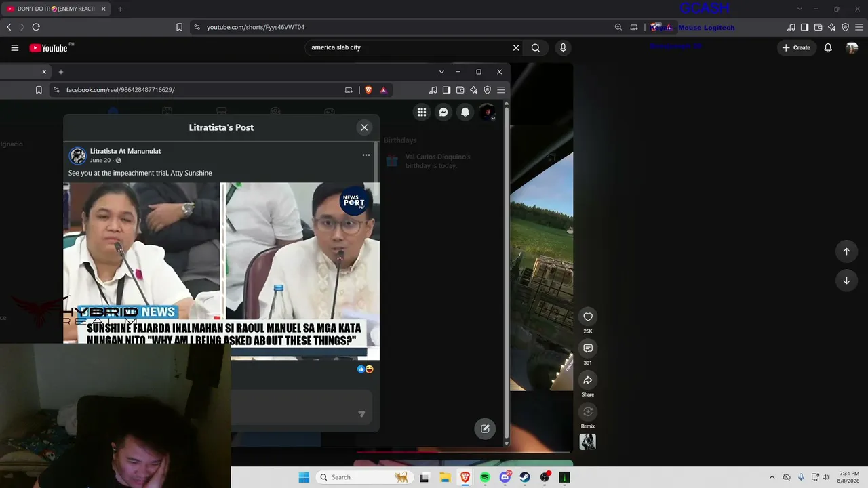This screenshot has width=868, height=488.
Task: Toggle the sidebar in the YouTube browser window
Action: click(x=804, y=27)
